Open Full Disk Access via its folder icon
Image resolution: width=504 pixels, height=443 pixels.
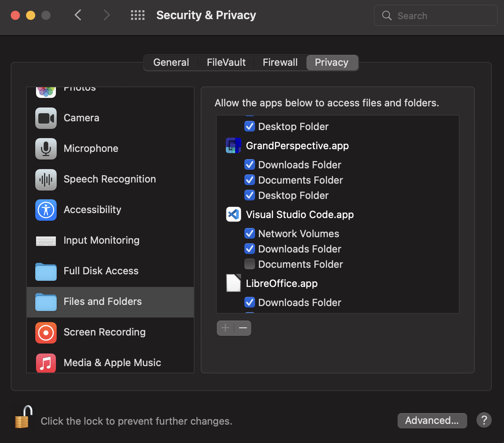46,271
